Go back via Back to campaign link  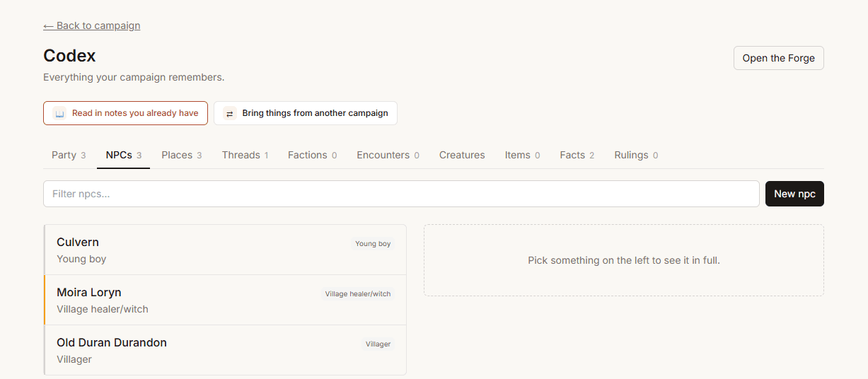tap(92, 25)
